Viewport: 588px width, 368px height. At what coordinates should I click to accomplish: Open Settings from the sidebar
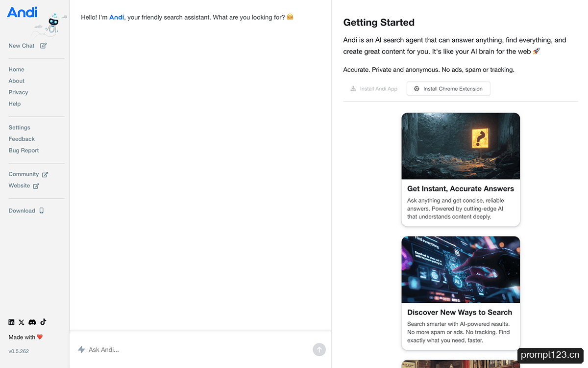[x=19, y=128]
